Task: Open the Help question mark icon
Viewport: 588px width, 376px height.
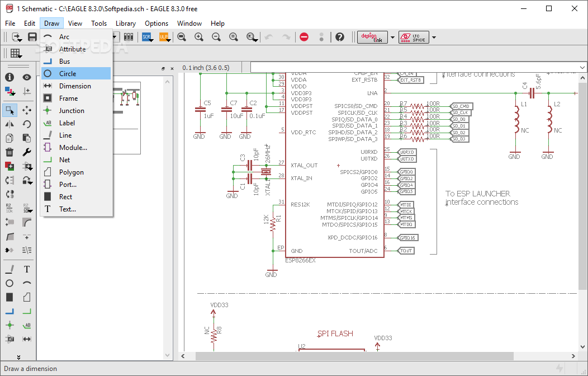Action: tap(340, 37)
